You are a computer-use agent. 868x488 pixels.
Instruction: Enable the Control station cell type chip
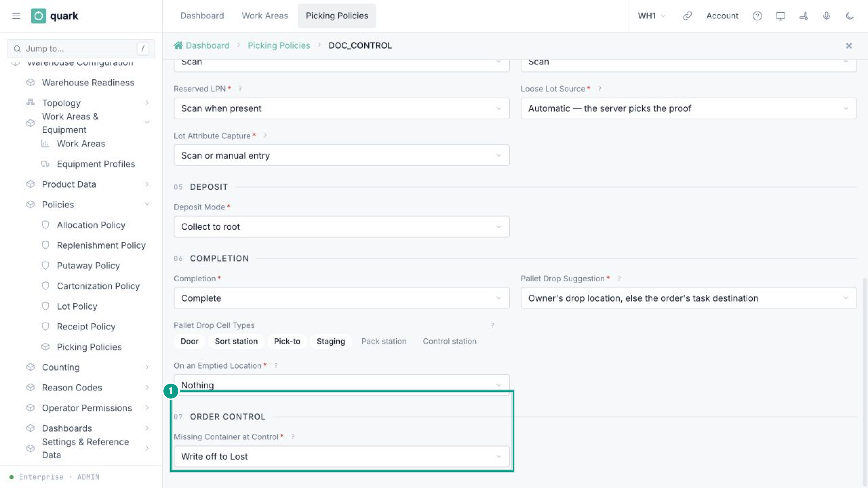pyautogui.click(x=450, y=341)
